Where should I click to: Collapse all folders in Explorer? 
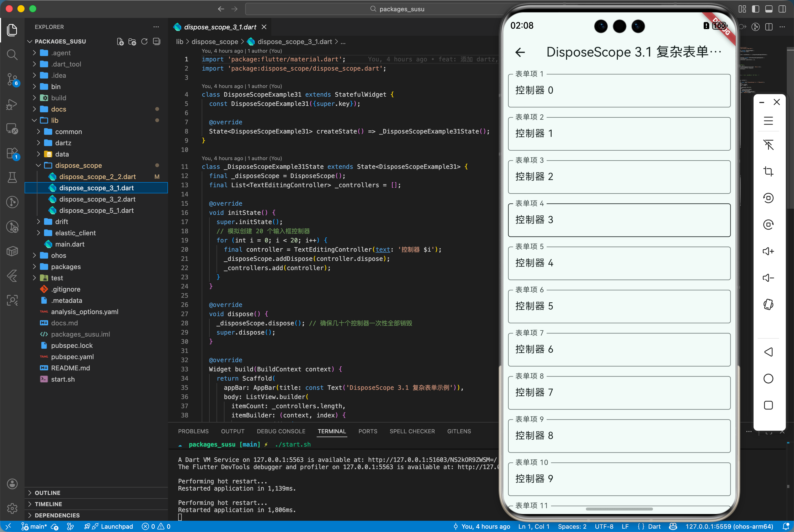tap(156, 41)
